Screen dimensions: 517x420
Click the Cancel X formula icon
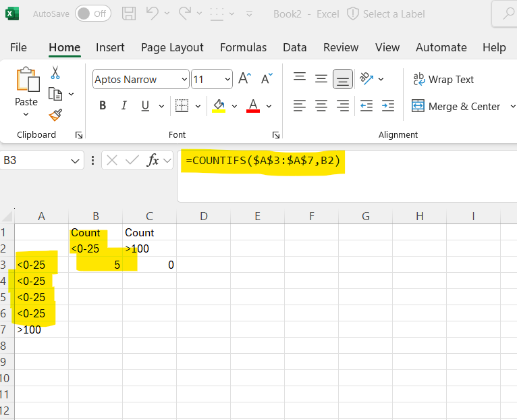(112, 160)
